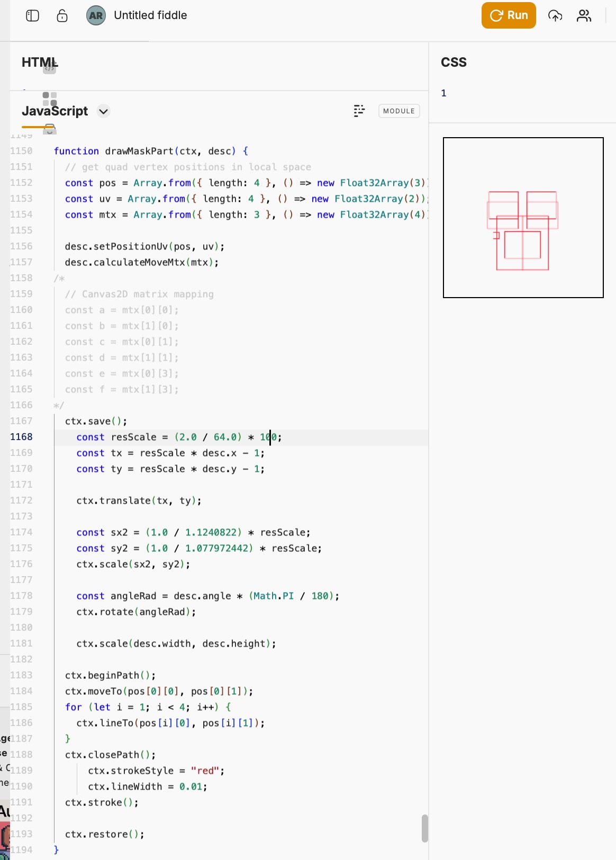Select the CSS panel header

point(454,62)
